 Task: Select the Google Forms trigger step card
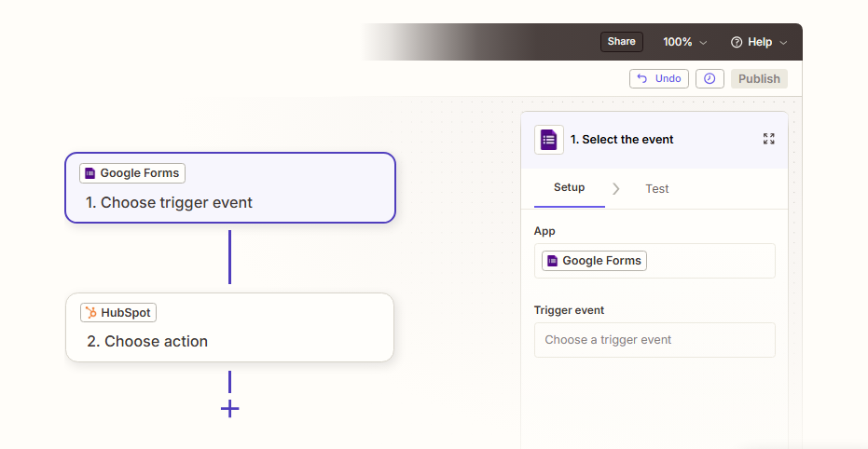[x=230, y=187]
